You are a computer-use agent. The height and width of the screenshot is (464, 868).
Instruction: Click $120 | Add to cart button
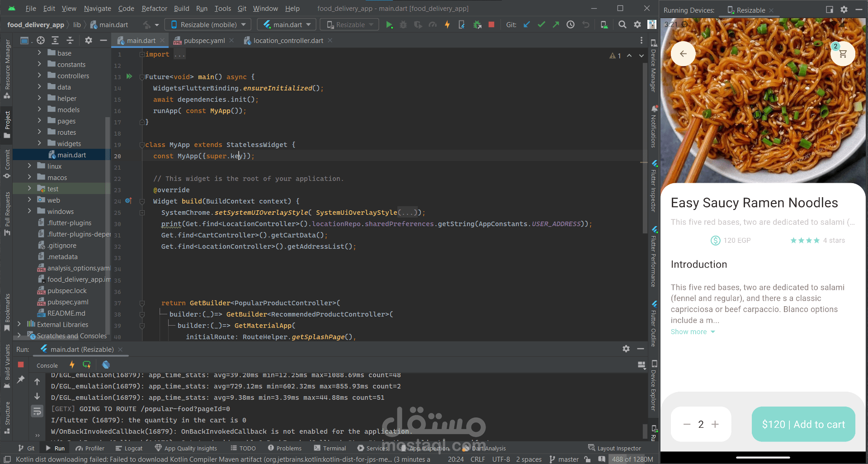[x=803, y=424]
